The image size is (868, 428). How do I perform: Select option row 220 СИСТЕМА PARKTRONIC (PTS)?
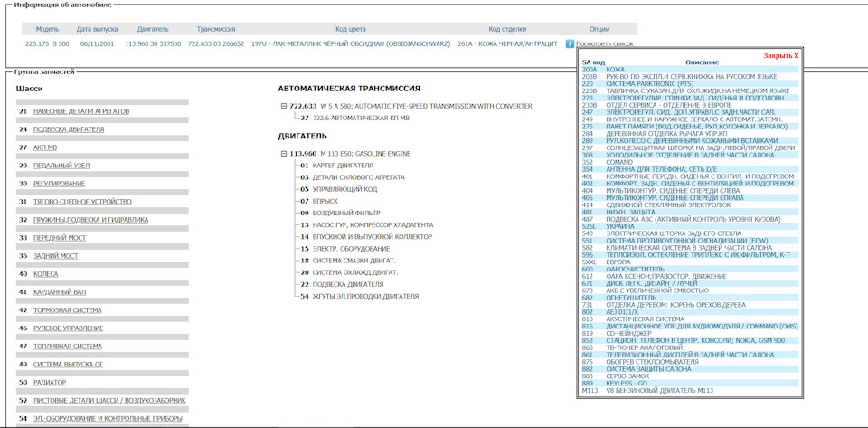pos(690,83)
